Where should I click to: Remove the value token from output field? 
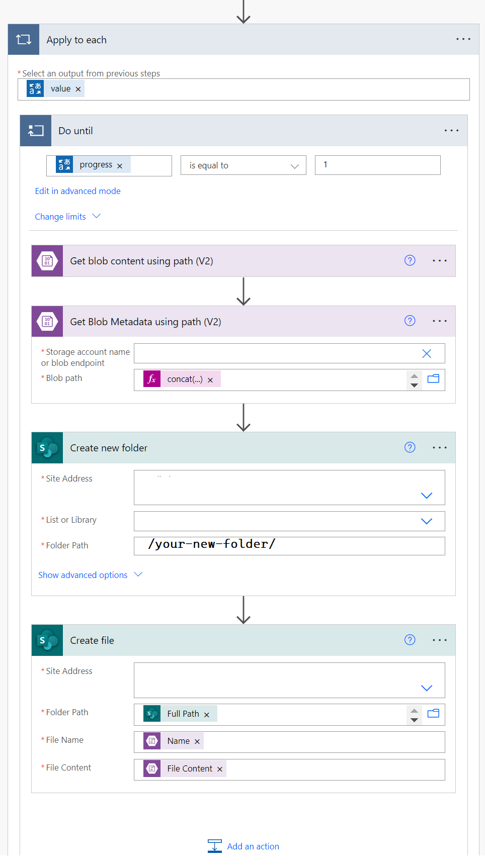coord(78,89)
